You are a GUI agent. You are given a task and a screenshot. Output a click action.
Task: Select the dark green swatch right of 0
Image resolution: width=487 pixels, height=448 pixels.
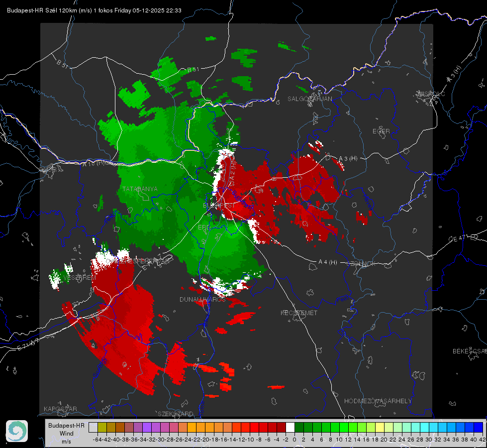point(299,427)
